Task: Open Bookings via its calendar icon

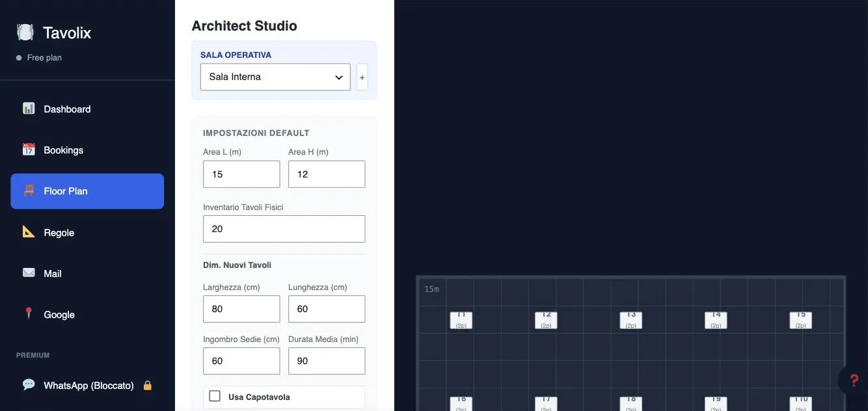Action: tap(29, 150)
